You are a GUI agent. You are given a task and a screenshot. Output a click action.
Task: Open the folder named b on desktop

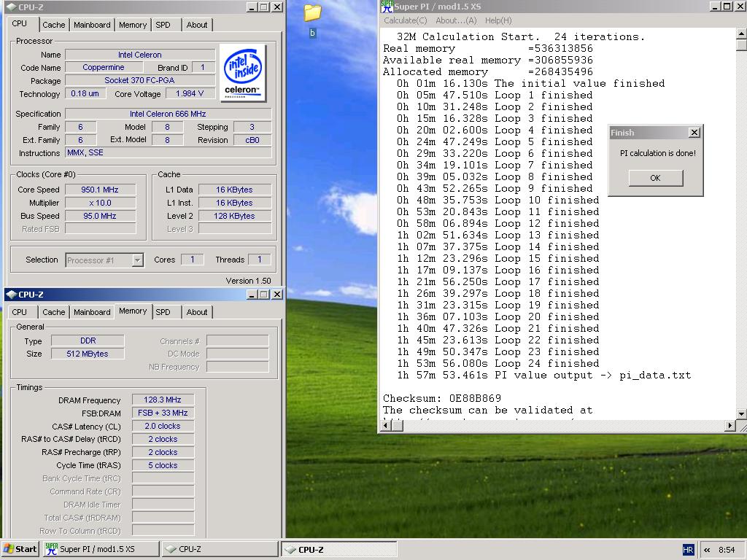pyautogui.click(x=312, y=19)
